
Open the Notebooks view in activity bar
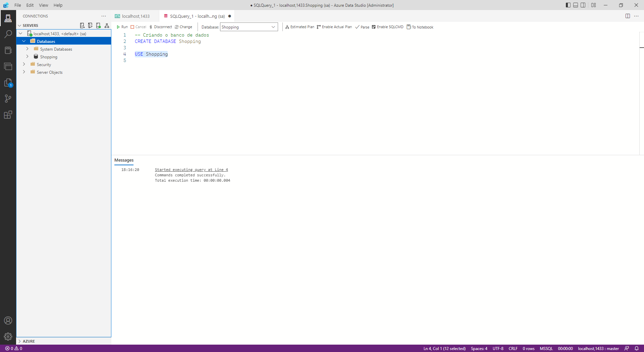pos(8,50)
